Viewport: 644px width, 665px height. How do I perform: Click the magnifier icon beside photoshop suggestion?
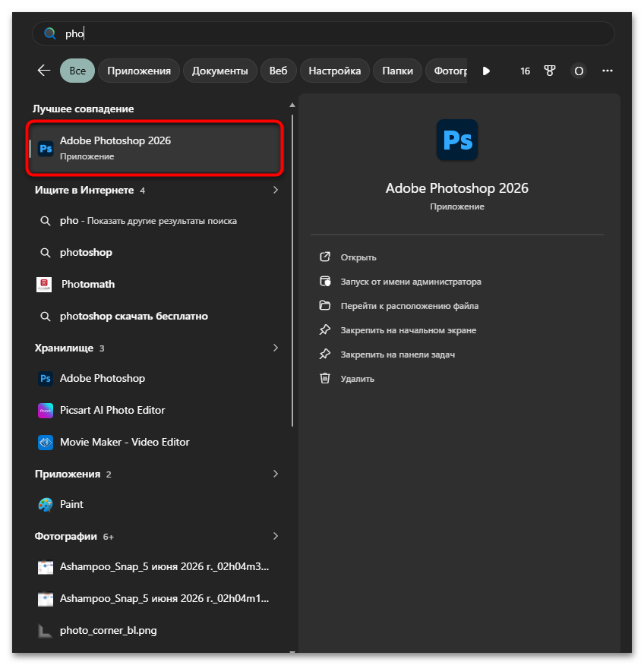[x=45, y=253]
